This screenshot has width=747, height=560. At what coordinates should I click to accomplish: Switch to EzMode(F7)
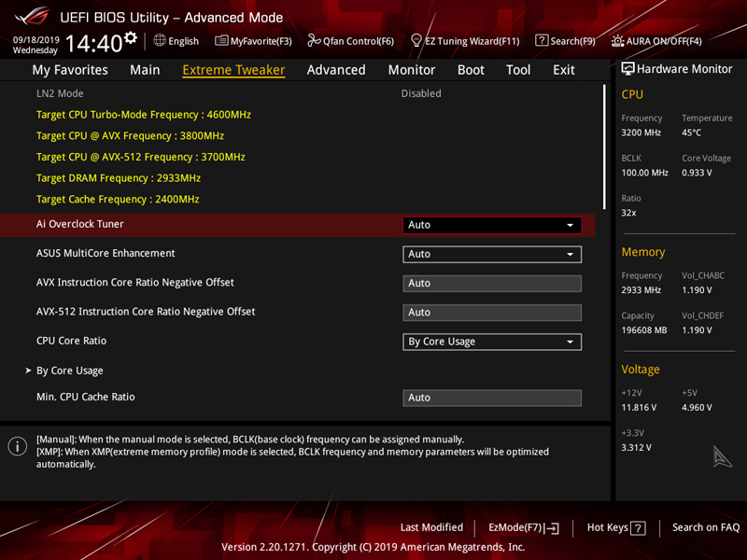pyautogui.click(x=523, y=528)
